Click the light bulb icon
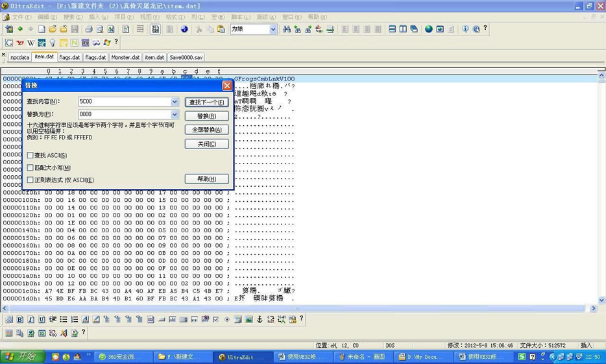Screen dimensions: 606x364 [x=53, y=43]
